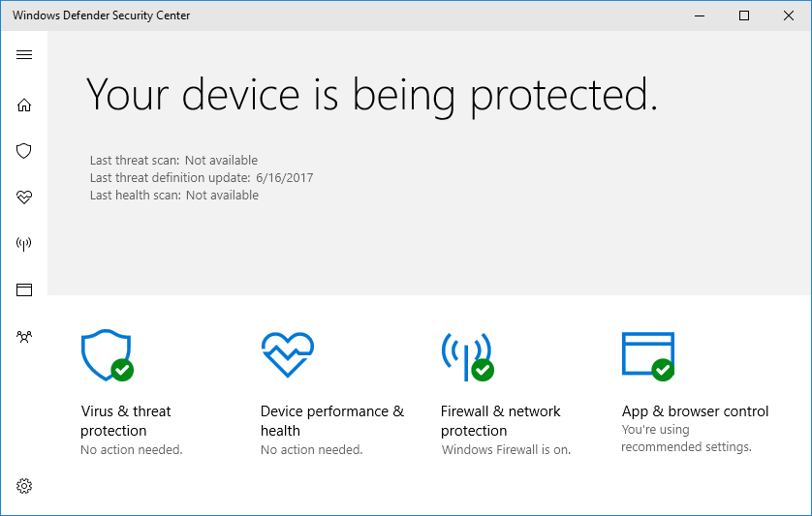This screenshot has width=812, height=516.
Task: Click 'You're using recommended settings.' text
Action: (x=686, y=438)
